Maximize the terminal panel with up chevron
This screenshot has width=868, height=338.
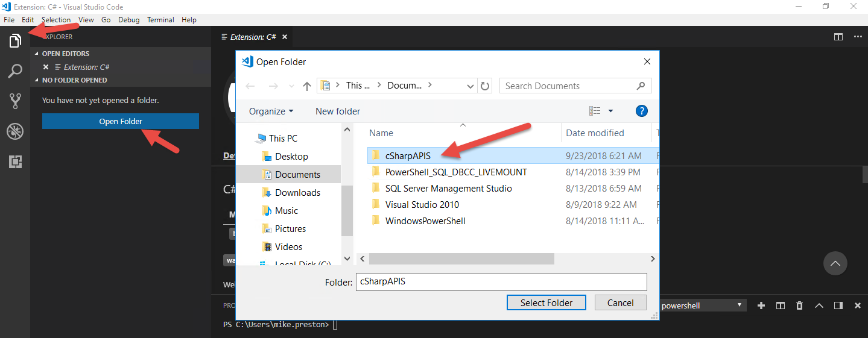[819, 305]
